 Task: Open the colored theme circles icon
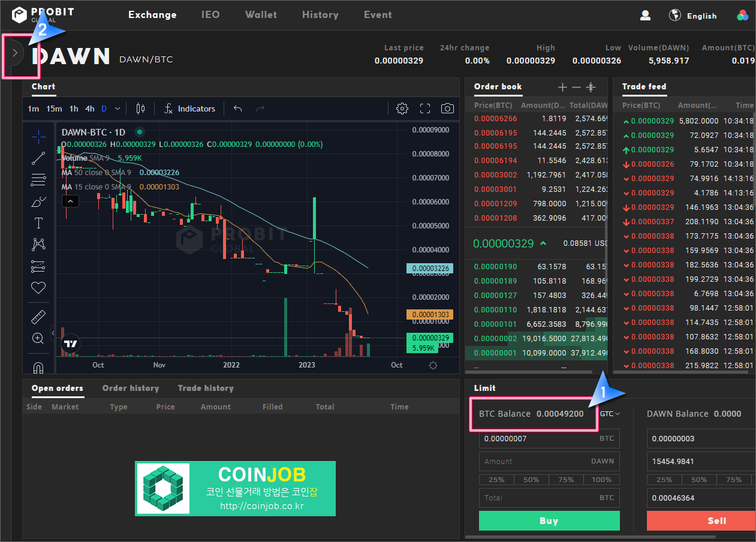tap(742, 16)
